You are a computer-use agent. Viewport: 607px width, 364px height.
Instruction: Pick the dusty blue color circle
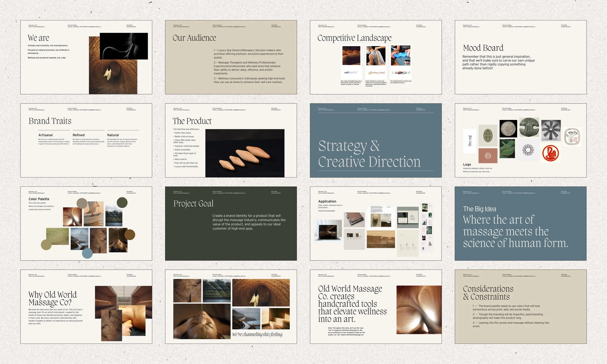87,253
